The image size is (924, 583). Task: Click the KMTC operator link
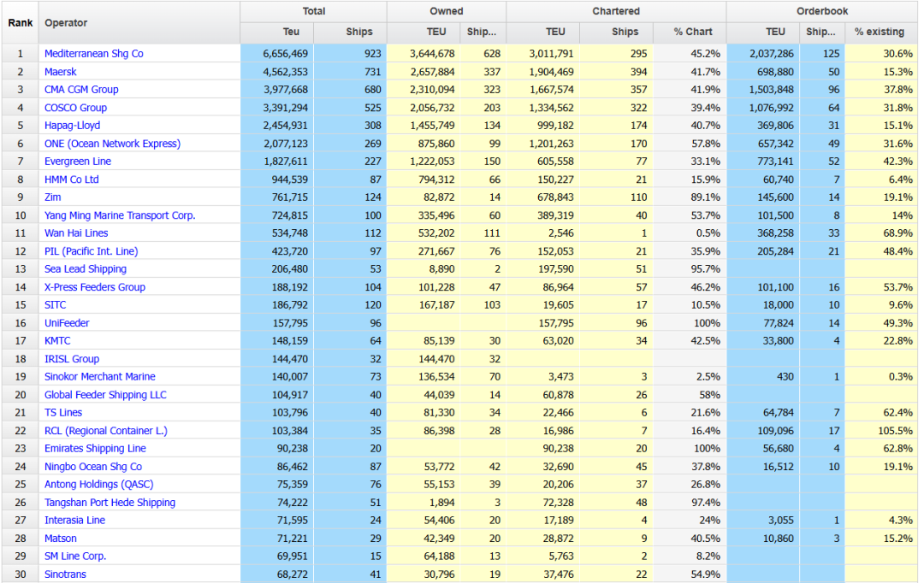click(x=57, y=341)
